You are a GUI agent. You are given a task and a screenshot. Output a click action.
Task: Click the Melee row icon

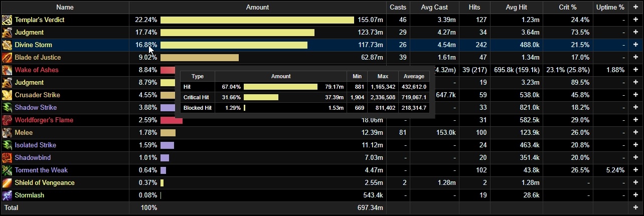7,133
